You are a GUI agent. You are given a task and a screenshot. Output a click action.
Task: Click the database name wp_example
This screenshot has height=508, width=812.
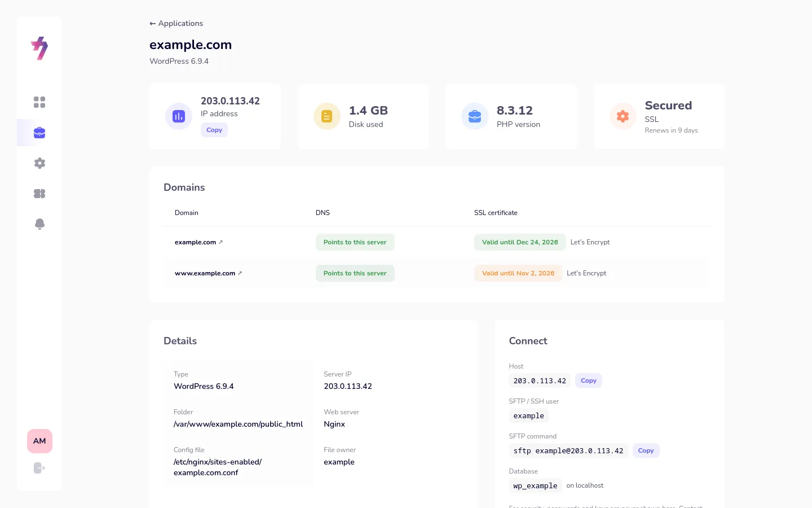coord(535,486)
